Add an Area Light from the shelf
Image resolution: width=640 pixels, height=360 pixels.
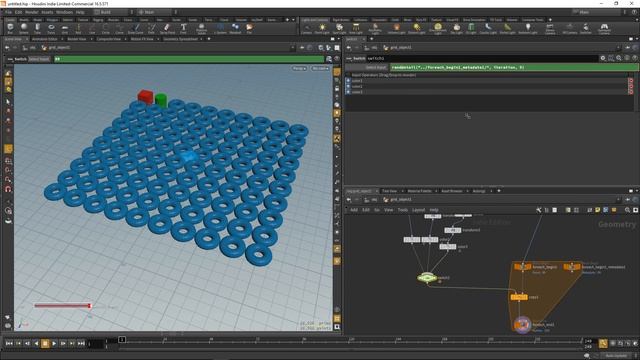(356, 28)
